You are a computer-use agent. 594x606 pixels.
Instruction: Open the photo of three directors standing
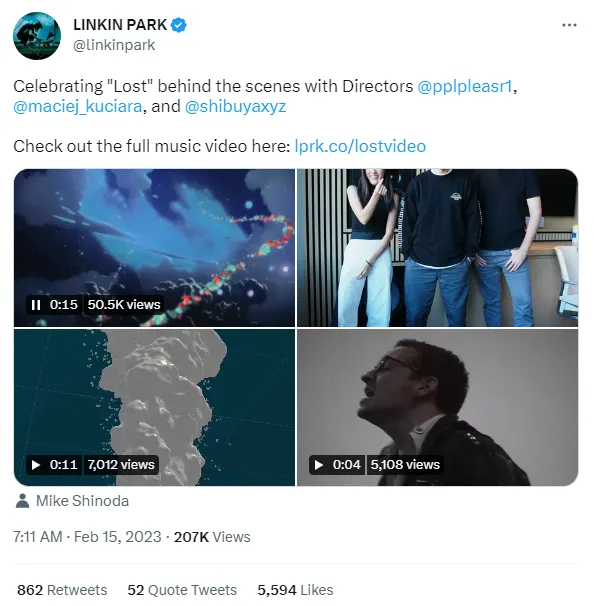tap(437, 248)
